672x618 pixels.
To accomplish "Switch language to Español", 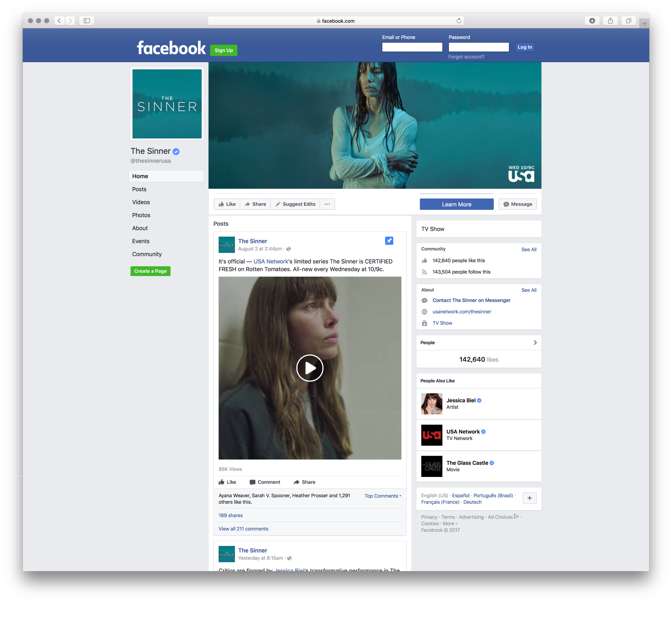I will pos(461,495).
